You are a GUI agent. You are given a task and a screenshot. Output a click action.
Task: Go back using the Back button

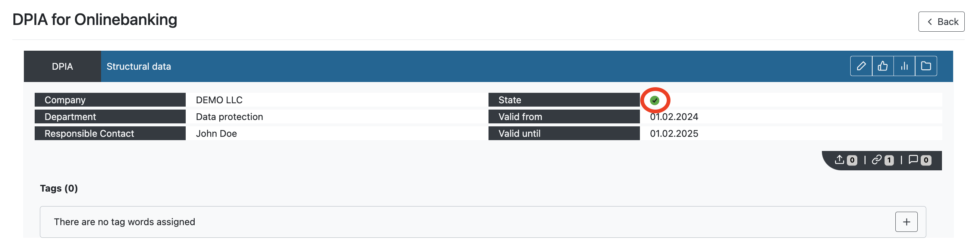[x=941, y=22]
